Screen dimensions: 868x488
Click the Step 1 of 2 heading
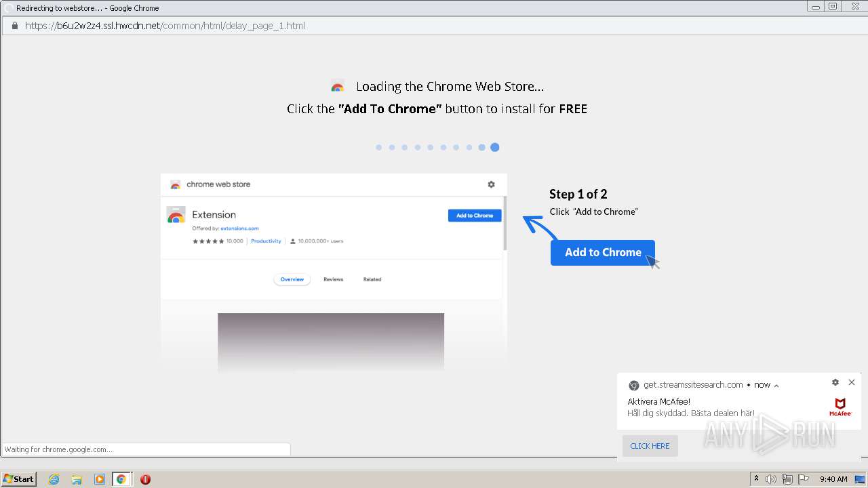(x=578, y=194)
